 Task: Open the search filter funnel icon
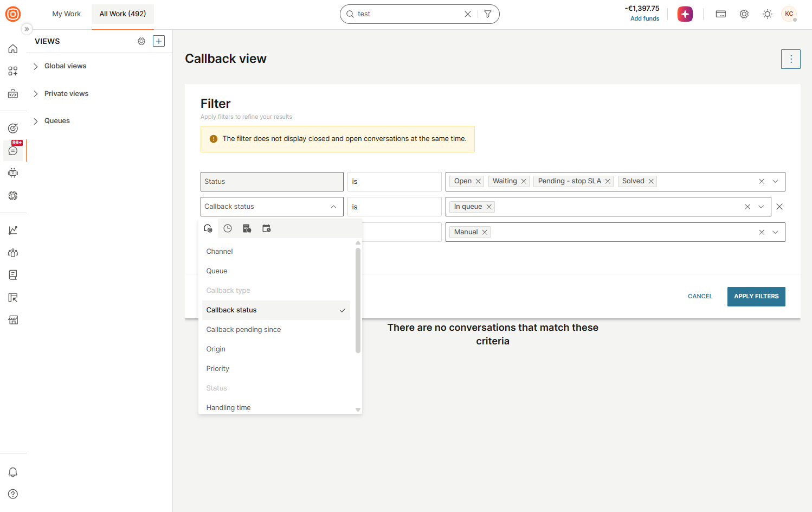click(x=488, y=14)
